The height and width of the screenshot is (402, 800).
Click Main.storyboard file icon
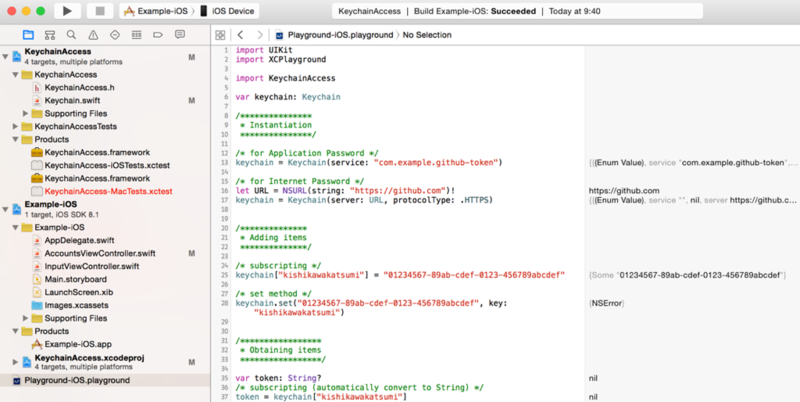click(37, 279)
